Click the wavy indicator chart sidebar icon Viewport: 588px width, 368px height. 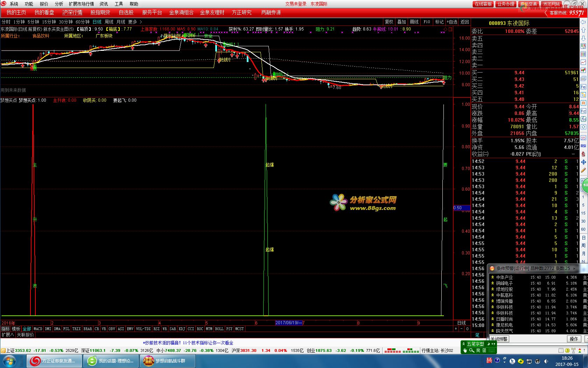[583, 138]
